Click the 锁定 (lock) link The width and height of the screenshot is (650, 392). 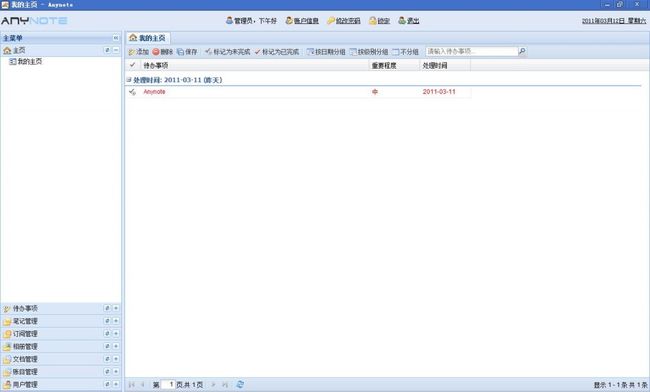pyautogui.click(x=379, y=21)
